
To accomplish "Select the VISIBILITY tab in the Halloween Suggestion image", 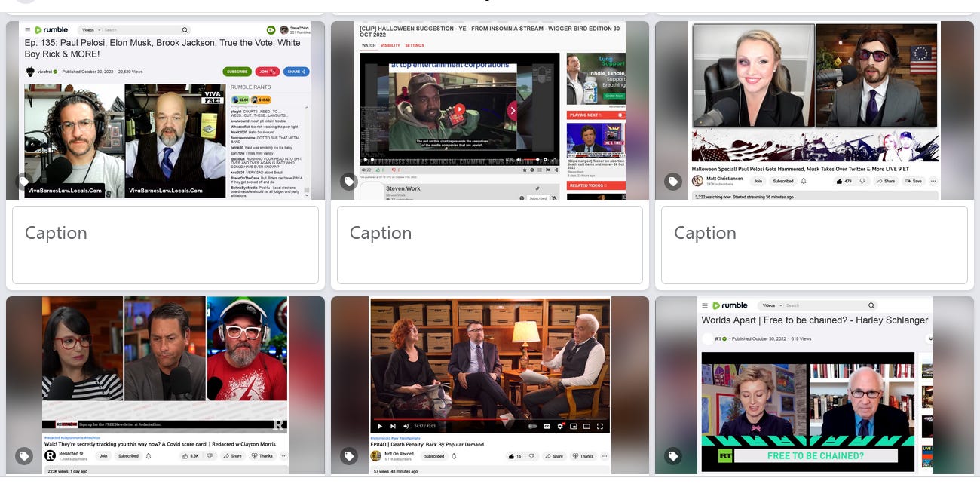I will [x=390, y=45].
